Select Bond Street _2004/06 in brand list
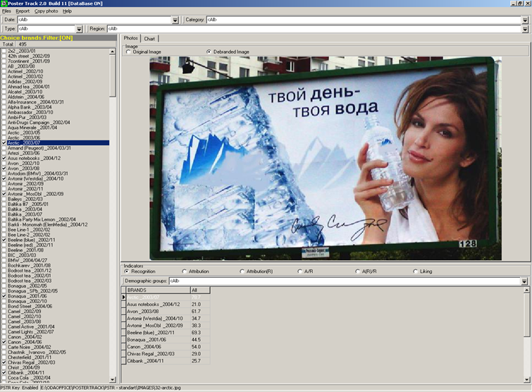 30,307
